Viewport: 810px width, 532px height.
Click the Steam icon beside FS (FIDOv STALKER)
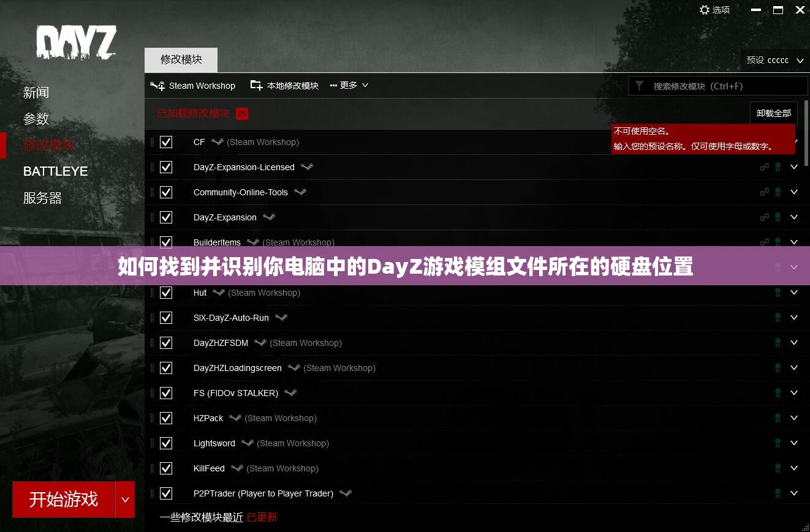290,393
